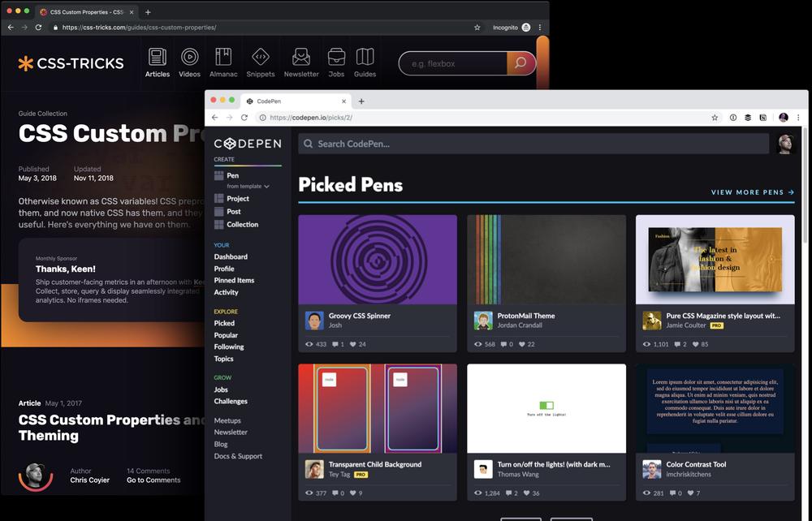Select the Guides map icon
Viewport: 812px width, 521px height.
pos(365,56)
